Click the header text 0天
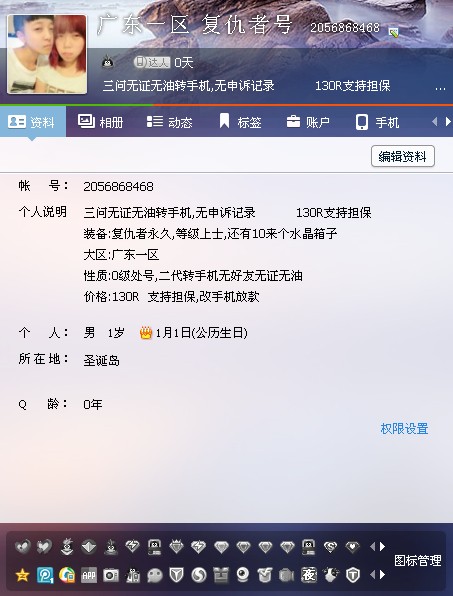This screenshot has height=596, width=453. pyautogui.click(x=184, y=62)
